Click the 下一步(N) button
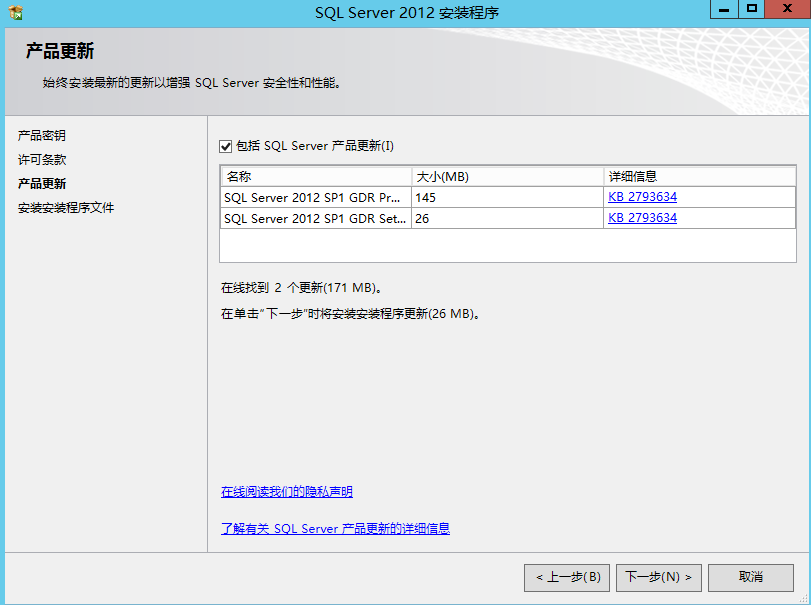The height and width of the screenshot is (605, 811). (x=658, y=577)
